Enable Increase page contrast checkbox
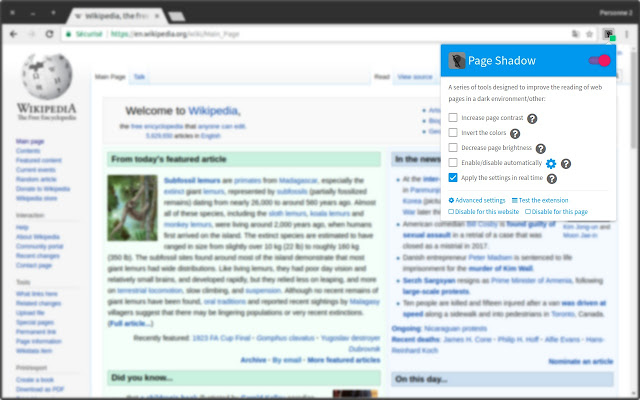Viewport: 640px width, 400px height. click(453, 118)
